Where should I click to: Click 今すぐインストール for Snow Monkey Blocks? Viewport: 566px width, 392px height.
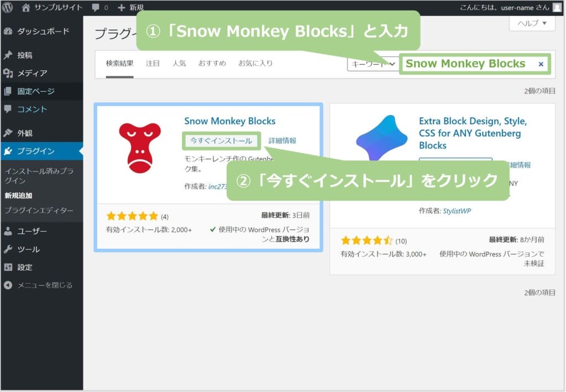[x=221, y=141]
